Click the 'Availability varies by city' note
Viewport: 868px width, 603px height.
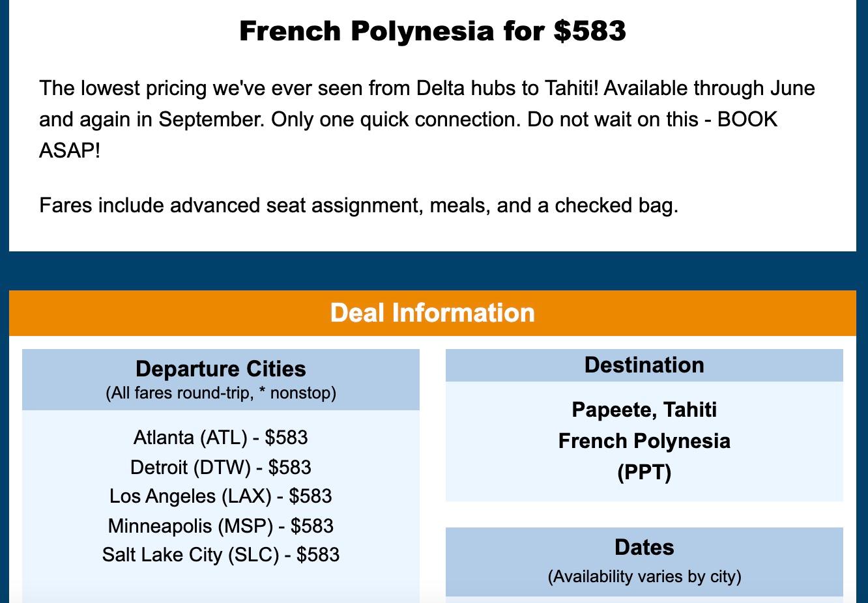[x=644, y=576]
